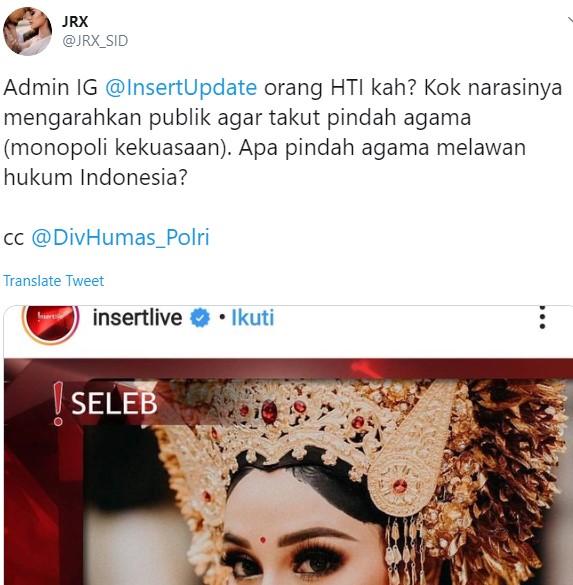Open JRX profile avatar picture
Image resolution: width=573 pixels, height=585 pixels.
coord(27,31)
